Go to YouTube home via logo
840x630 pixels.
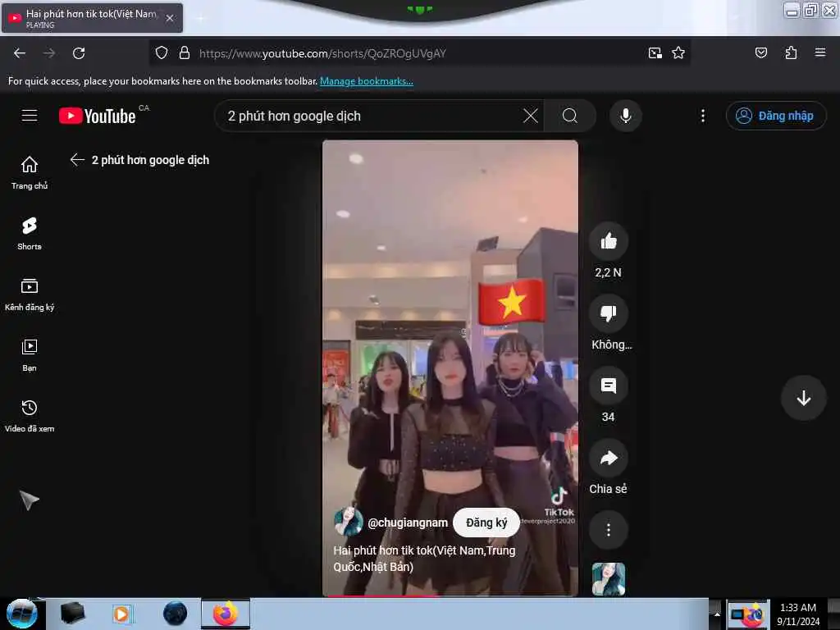coord(97,116)
